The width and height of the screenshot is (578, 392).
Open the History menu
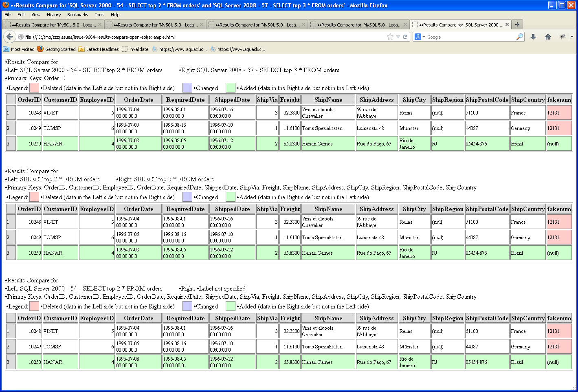pyautogui.click(x=54, y=15)
